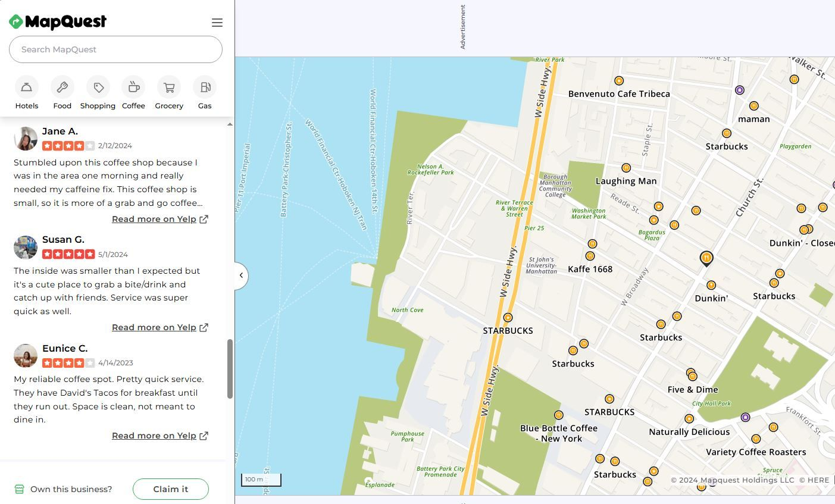Click the green storefront icon beside Own this business
This screenshot has width=835, height=504.
coord(18,489)
